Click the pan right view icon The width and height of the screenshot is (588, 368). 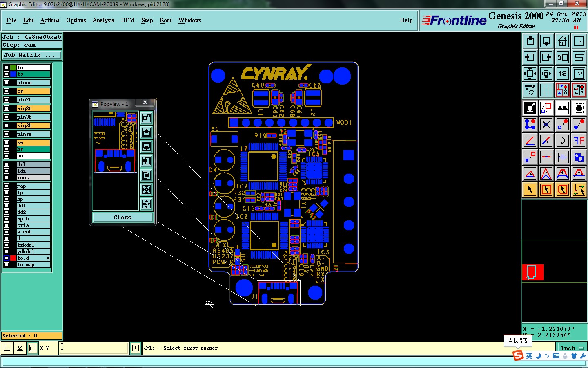click(546, 57)
